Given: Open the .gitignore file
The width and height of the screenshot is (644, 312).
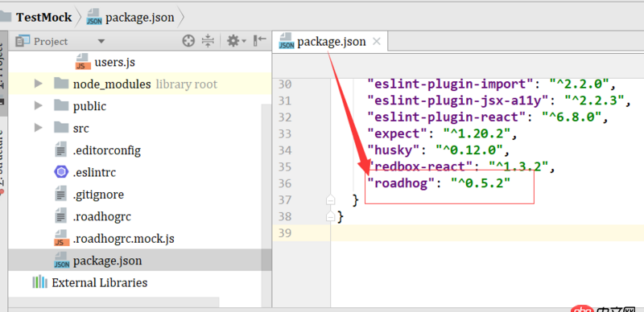Looking at the screenshot, I should coord(98,195).
